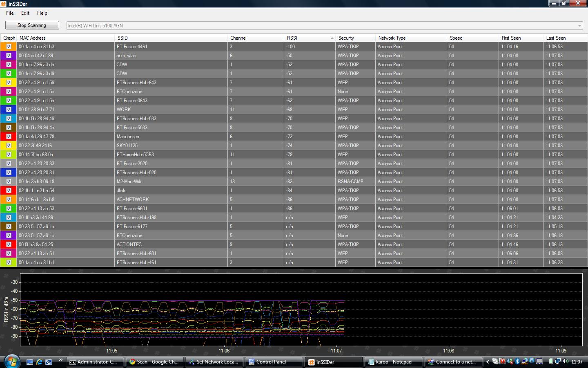Select the BTHomeHub-5CB3 SSID cell
Screen dimensions: 588x368
tap(171, 155)
